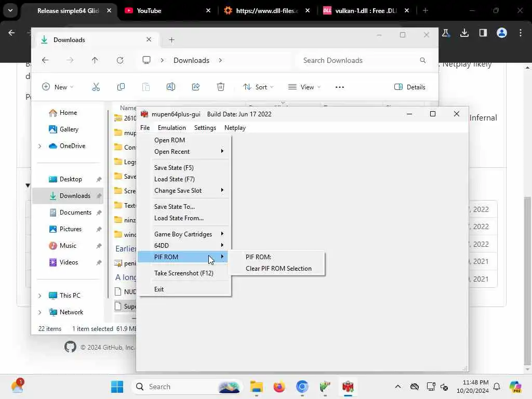The width and height of the screenshot is (532, 399).
Task: Open Firefox from the taskbar
Action: 279,387
